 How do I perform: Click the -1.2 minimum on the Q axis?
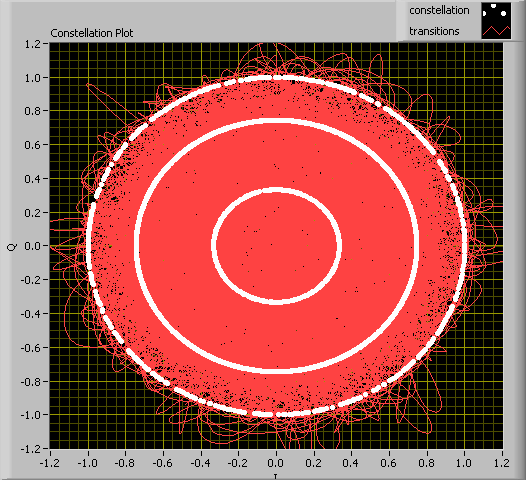tap(30, 448)
